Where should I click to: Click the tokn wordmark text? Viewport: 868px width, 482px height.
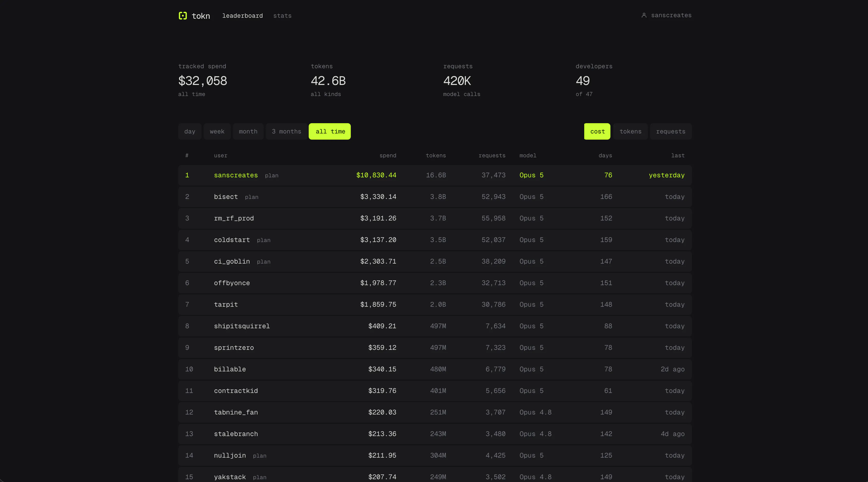tap(201, 16)
